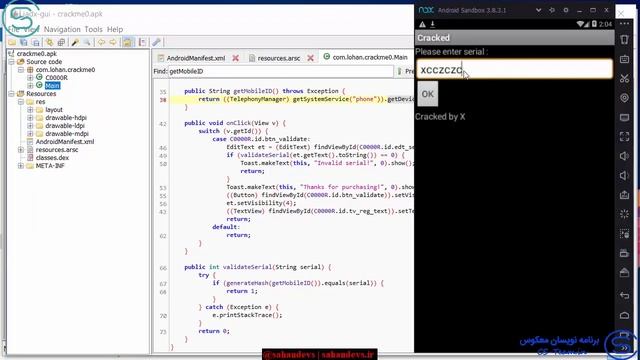Click the Nox trash can sidebar icon

click(624, 40)
